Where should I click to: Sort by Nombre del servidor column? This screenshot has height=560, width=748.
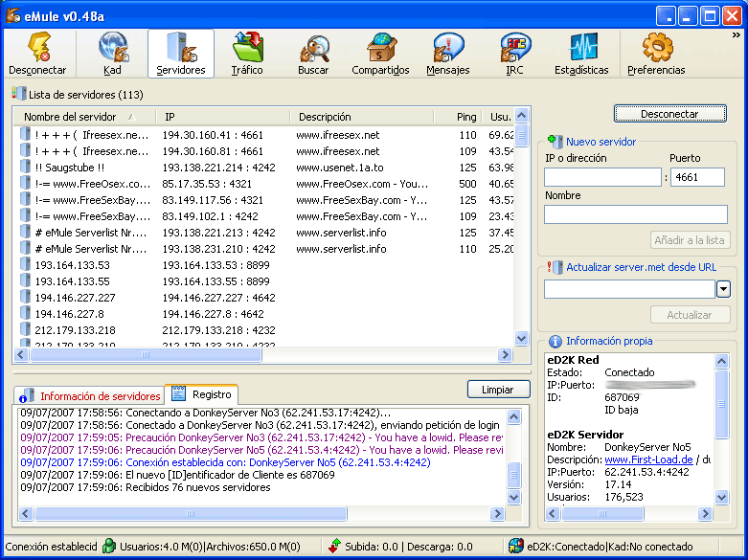click(x=84, y=117)
